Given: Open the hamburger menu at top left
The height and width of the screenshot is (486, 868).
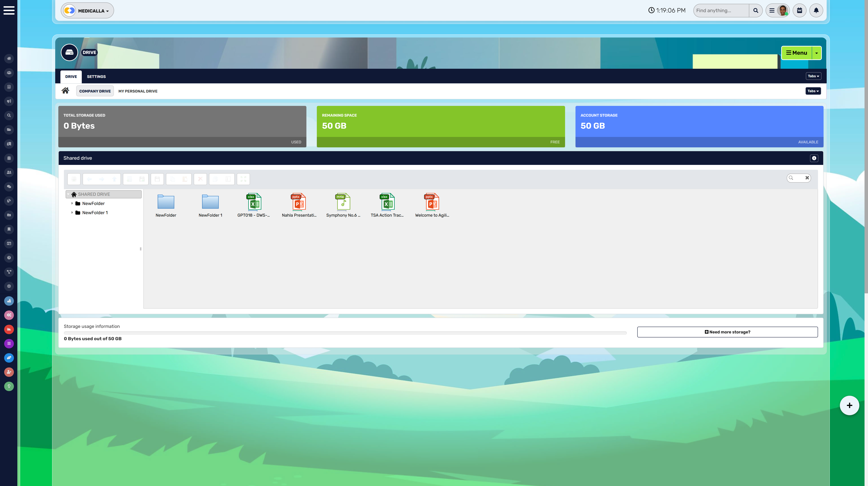Looking at the screenshot, I should (9, 10).
